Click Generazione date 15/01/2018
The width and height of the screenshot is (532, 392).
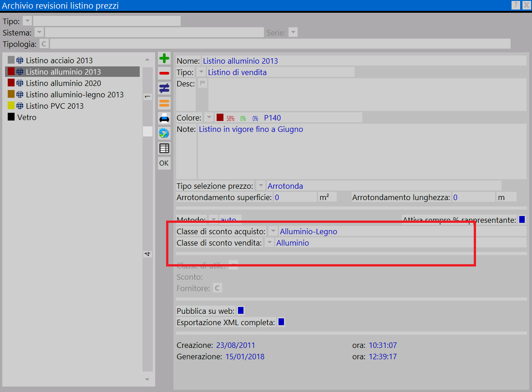pos(245,357)
